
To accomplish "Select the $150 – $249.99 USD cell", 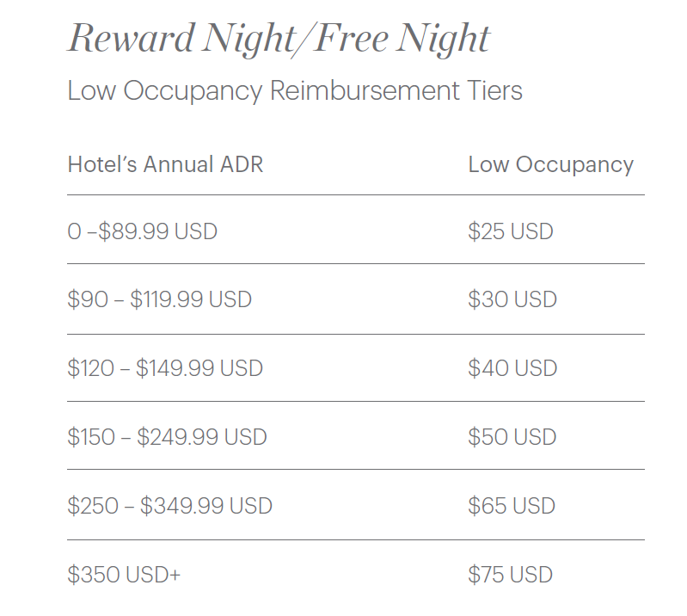I will [x=167, y=437].
